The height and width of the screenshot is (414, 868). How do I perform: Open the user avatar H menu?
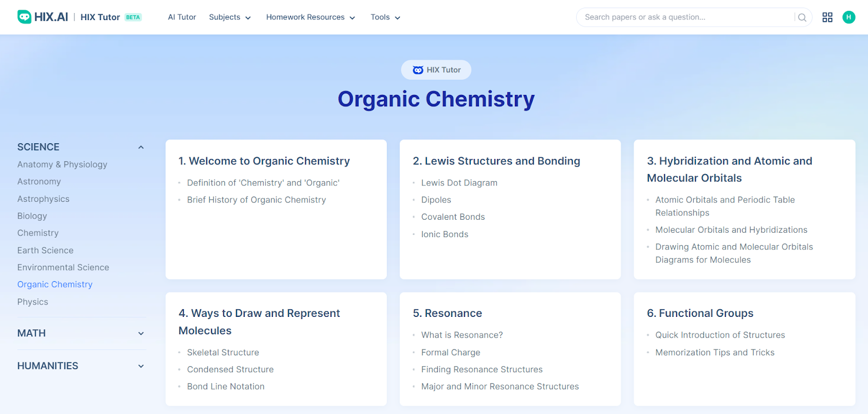[848, 17]
